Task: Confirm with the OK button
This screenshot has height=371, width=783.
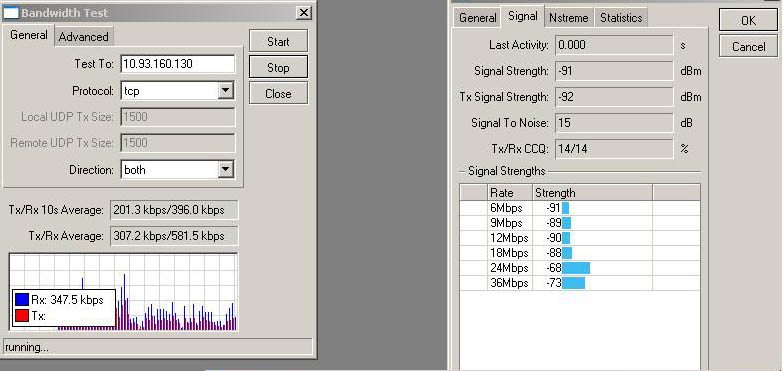Action: pos(748,21)
